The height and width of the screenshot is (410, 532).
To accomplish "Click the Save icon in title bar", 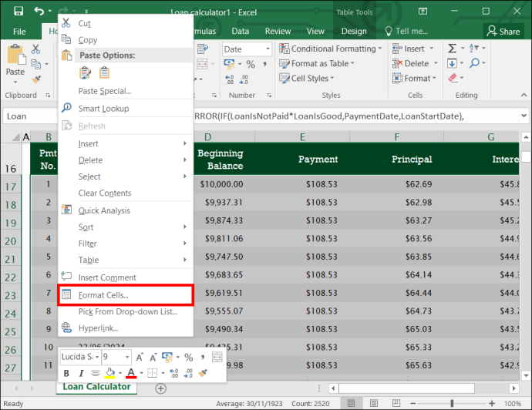I will click(19, 12).
